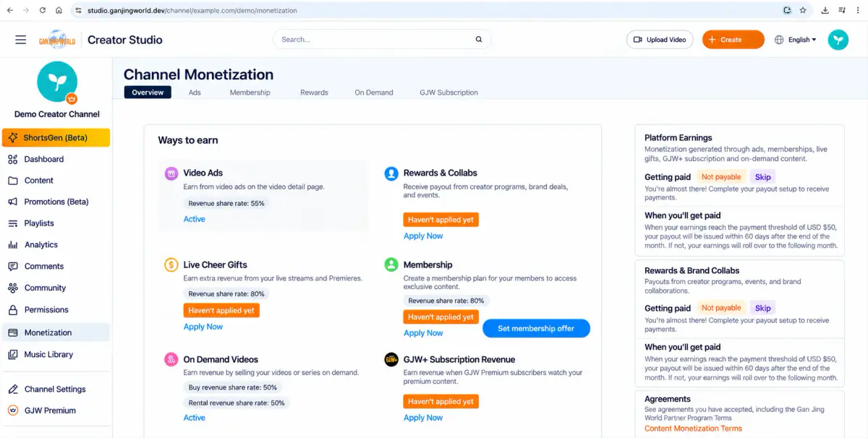Image resolution: width=868 pixels, height=438 pixels.
Task: Click the Channel Settings pencil icon
Action: coord(13,389)
